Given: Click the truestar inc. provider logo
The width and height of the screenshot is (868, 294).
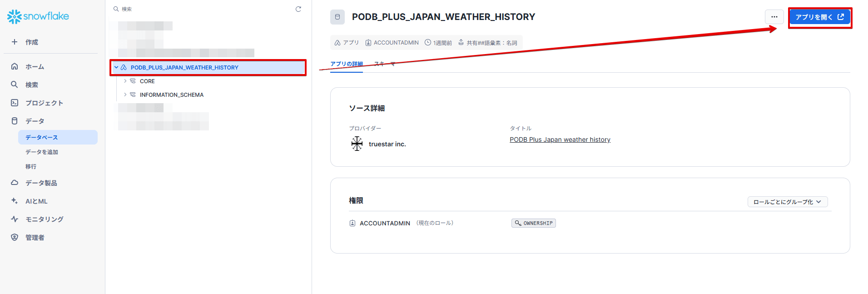Looking at the screenshot, I should 357,144.
